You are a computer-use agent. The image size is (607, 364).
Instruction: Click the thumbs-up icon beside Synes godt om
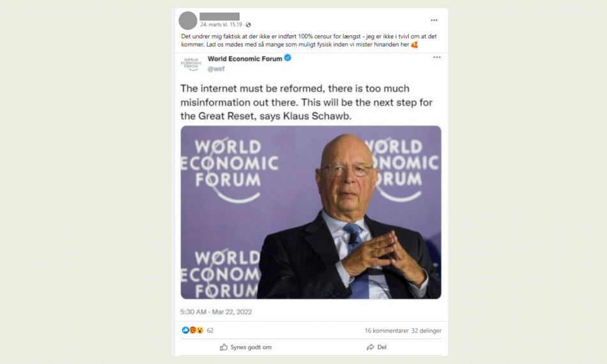(x=224, y=347)
